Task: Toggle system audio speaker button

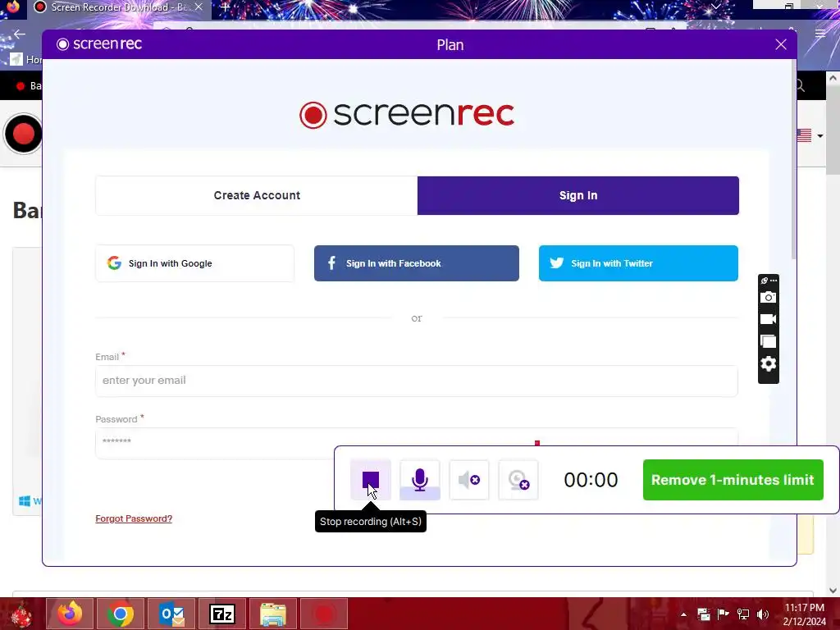Action: tap(468, 479)
